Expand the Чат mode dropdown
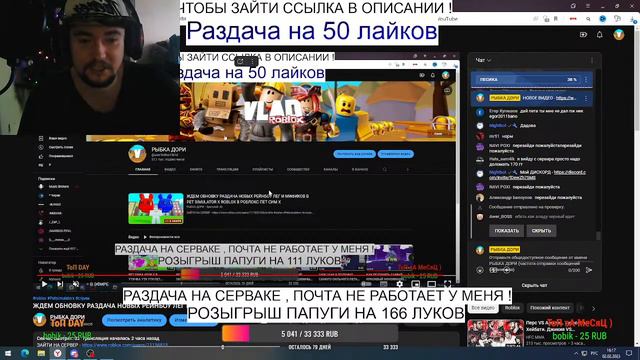This screenshot has height=360, width=640. pyautogui.click(x=483, y=60)
